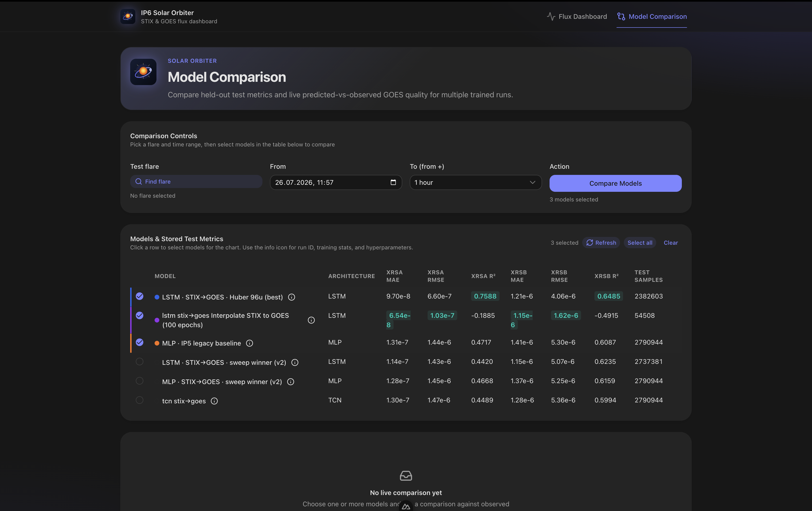Open info for MLP sweep winner (v2)

point(291,382)
